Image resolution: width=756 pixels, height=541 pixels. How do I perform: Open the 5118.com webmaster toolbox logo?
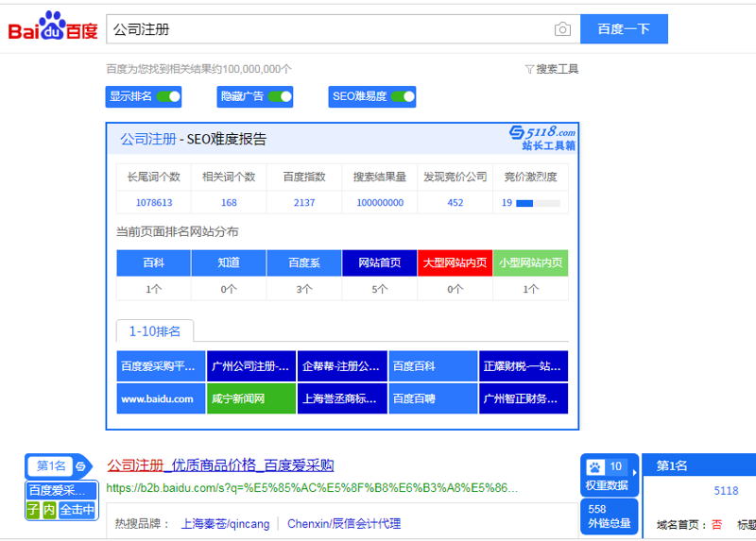pyautogui.click(x=542, y=138)
